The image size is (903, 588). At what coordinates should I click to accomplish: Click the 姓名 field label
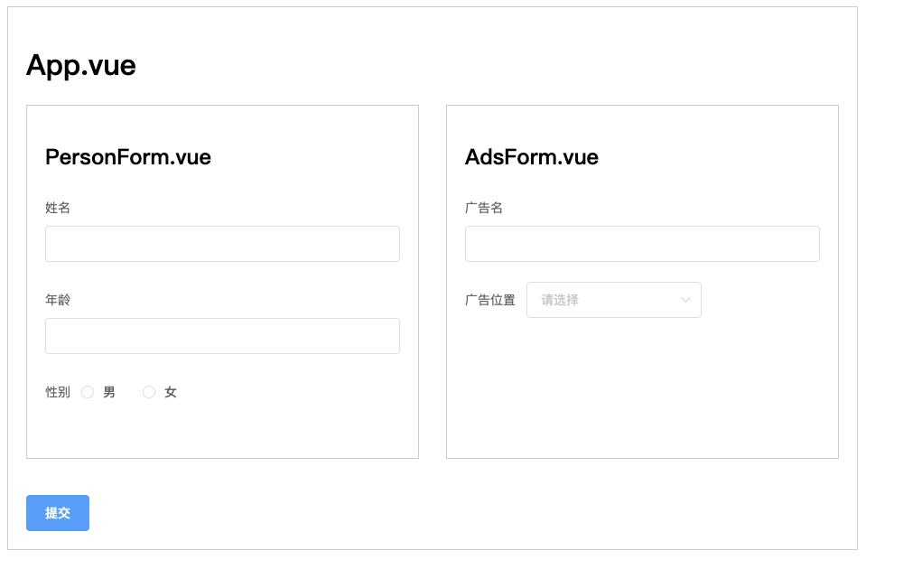58,208
